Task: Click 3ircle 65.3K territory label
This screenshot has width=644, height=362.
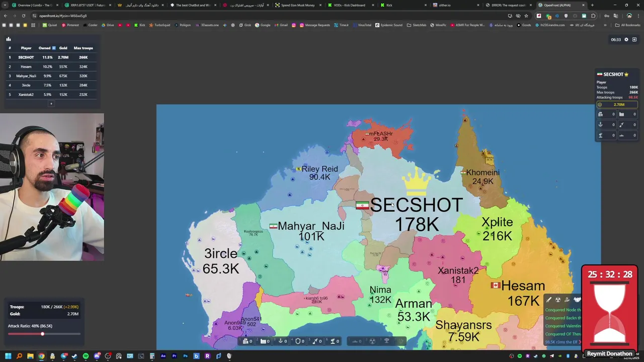Action: point(221,261)
